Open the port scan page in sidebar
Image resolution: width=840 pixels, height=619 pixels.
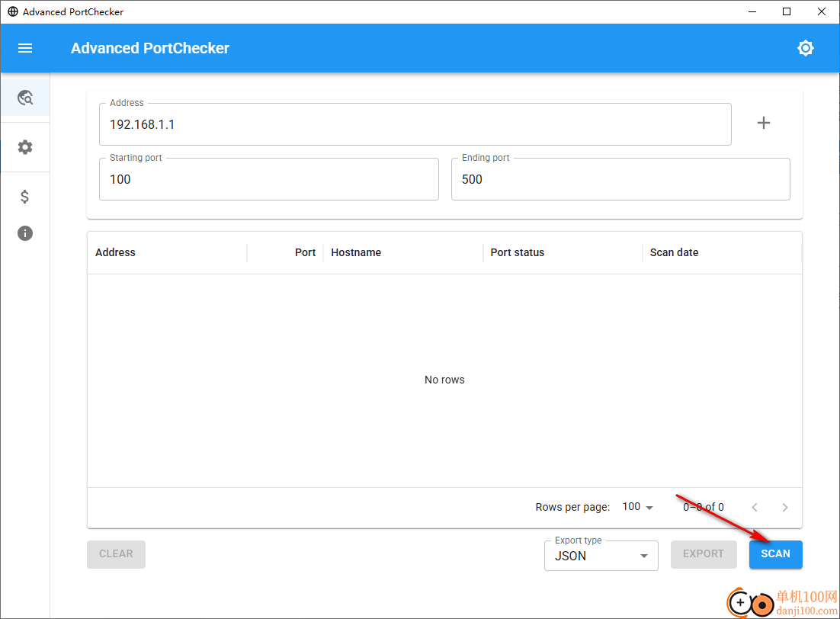[25, 98]
